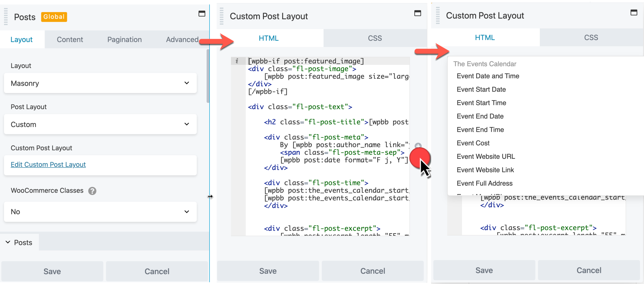Click the fl-post-excerpt line in right editor
This screenshot has height=284, width=644.
538,228
